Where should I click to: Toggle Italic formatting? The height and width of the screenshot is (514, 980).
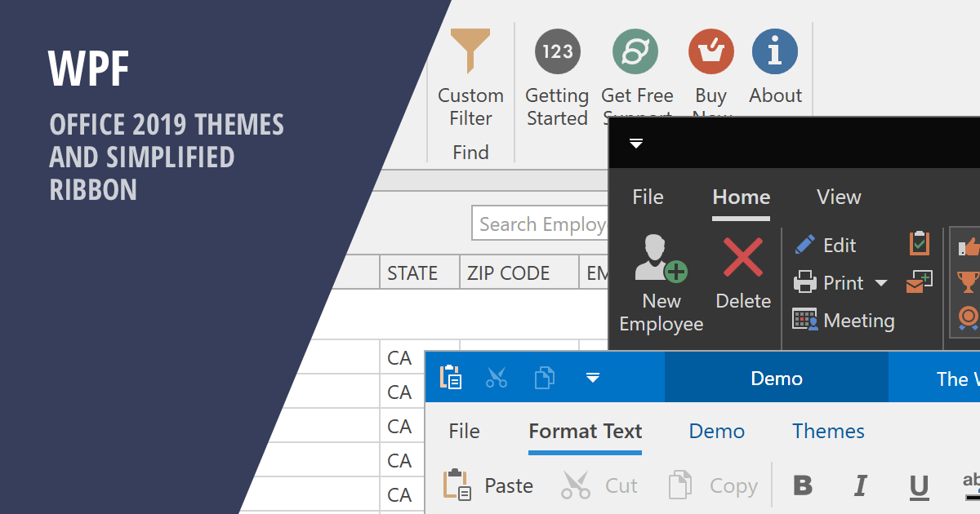coord(860,486)
